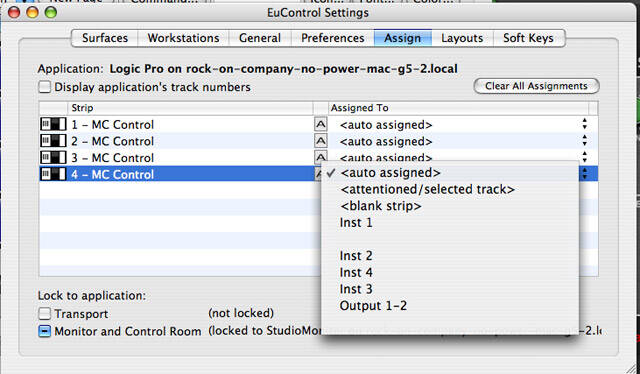The height and width of the screenshot is (374, 640).
Task: Open the assignment popup arrows for strip 1
Action: pyautogui.click(x=584, y=124)
